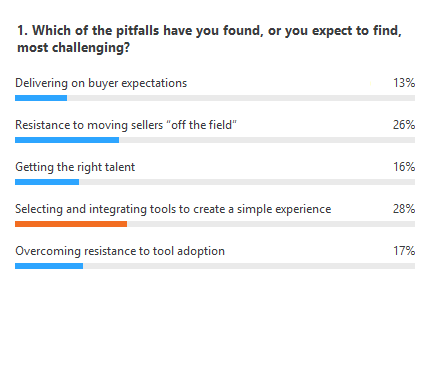The image size is (435, 381).
Task: Click the blue bar under 'Resistance to moving sellers'
Action: (x=67, y=140)
